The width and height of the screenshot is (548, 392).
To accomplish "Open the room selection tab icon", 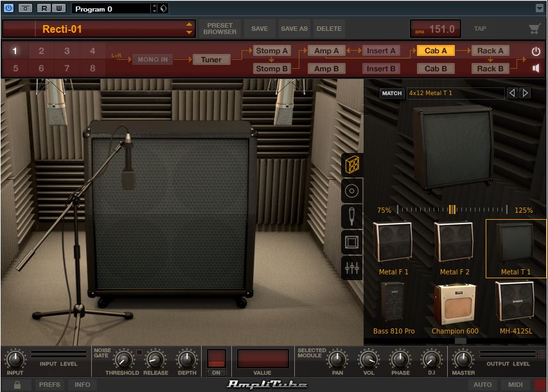I will [x=352, y=242].
